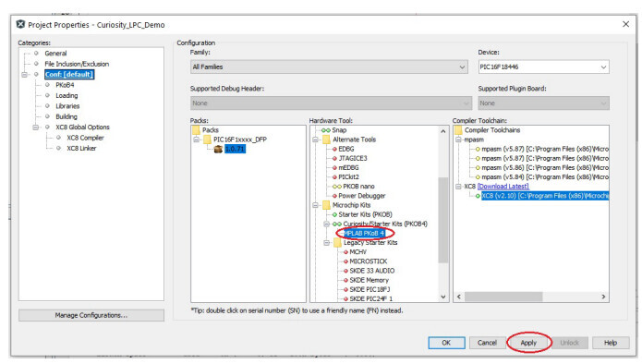The image size is (642, 364).
Task: Open the Device dropdown
Action: tap(543, 67)
